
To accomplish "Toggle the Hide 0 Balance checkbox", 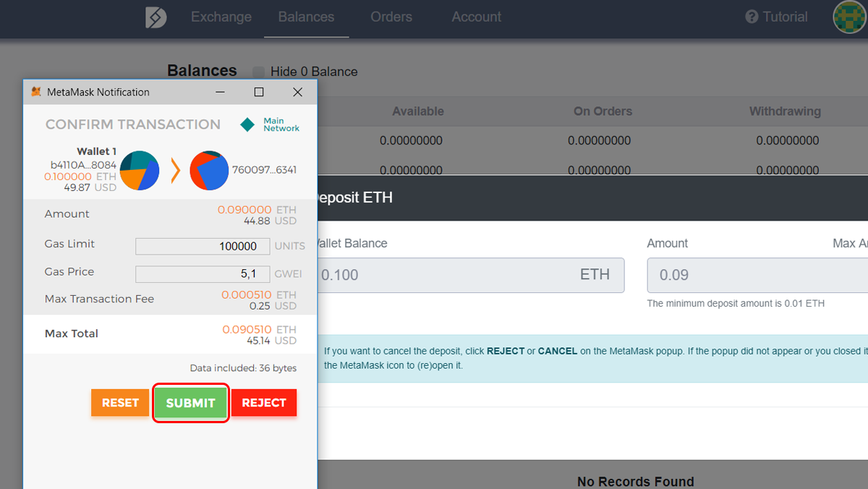I will (x=258, y=72).
